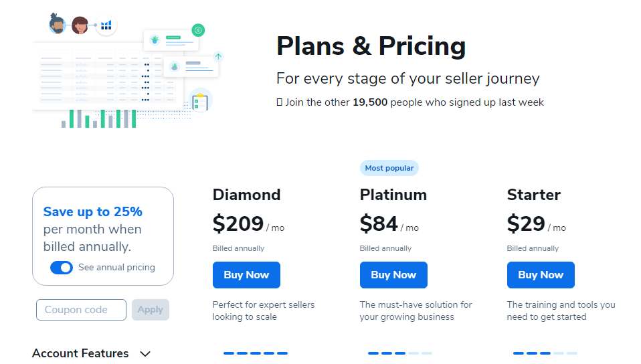Apply the coupon code

[151, 310]
